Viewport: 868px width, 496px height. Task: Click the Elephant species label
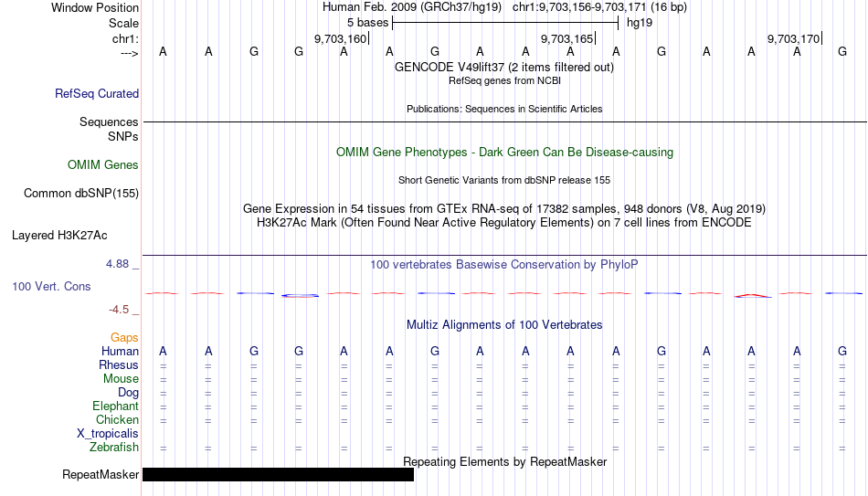115,406
